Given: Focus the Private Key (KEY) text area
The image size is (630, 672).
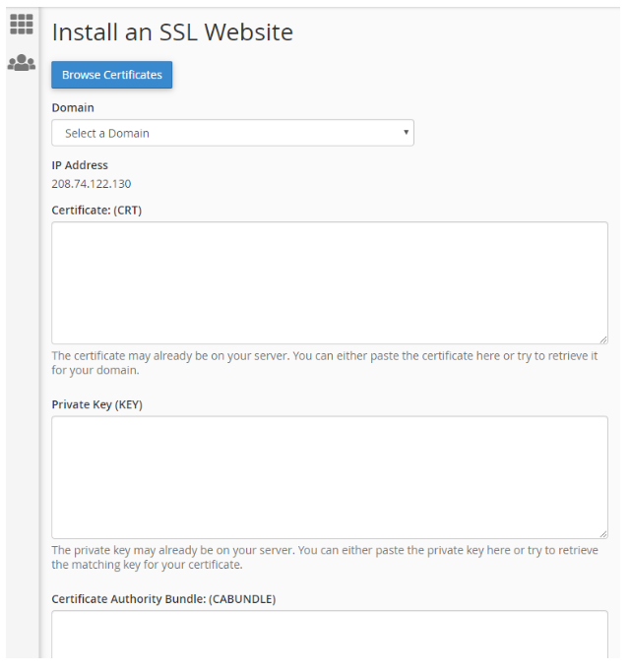Looking at the screenshot, I should (x=330, y=477).
